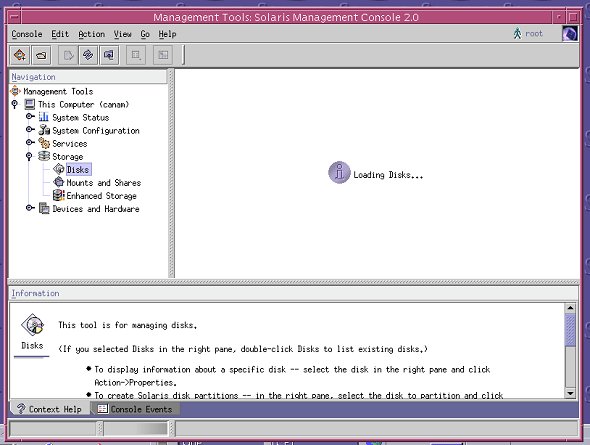The height and width of the screenshot is (445, 590).
Task: Click the Management Tools root icon
Action: click(x=15, y=91)
